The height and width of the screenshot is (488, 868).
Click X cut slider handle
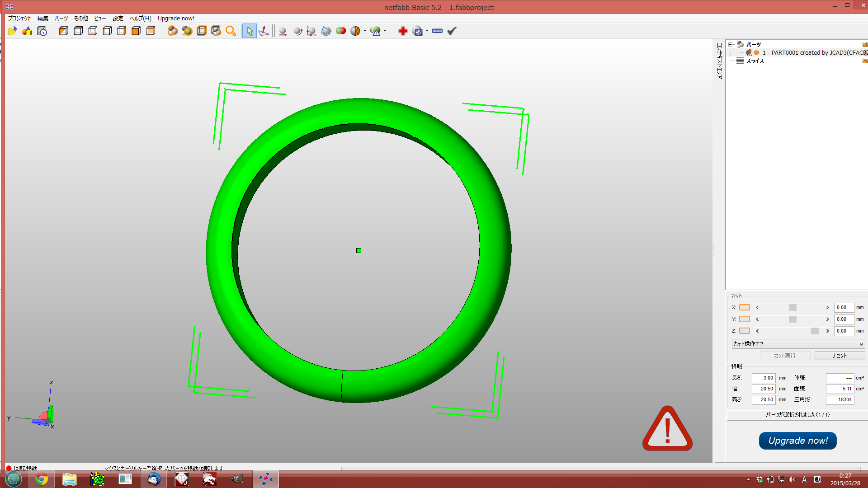(x=793, y=307)
